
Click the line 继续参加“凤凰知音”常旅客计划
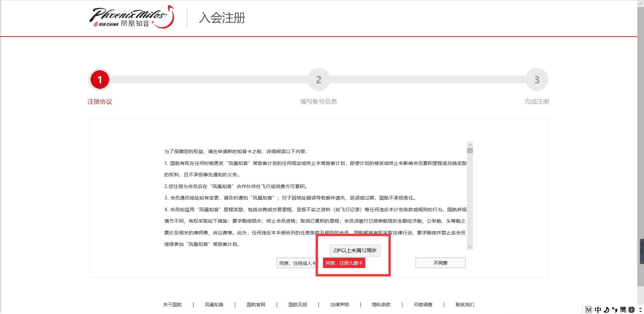(202, 244)
